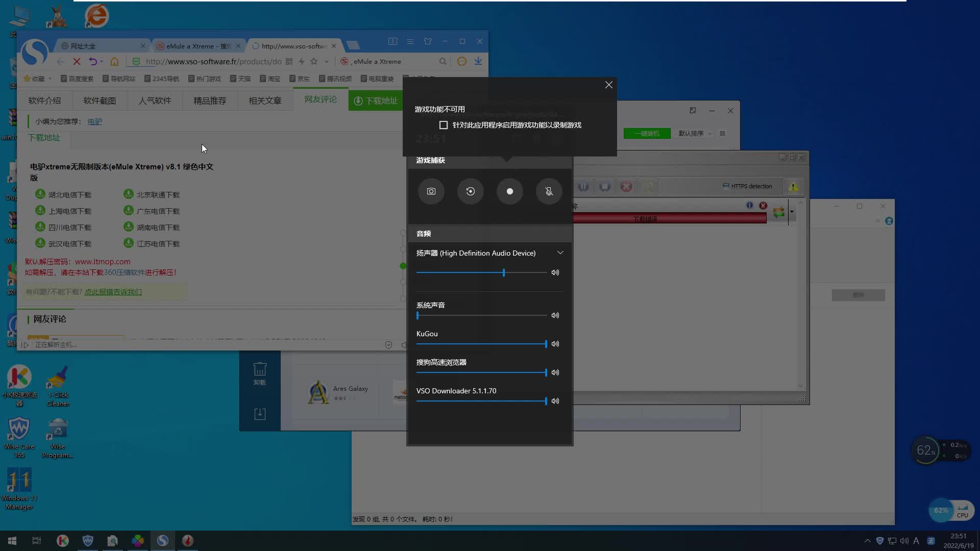Open the convert arrows dropdown in VSO
This screenshot has width=980, height=551.
pyautogui.click(x=792, y=212)
